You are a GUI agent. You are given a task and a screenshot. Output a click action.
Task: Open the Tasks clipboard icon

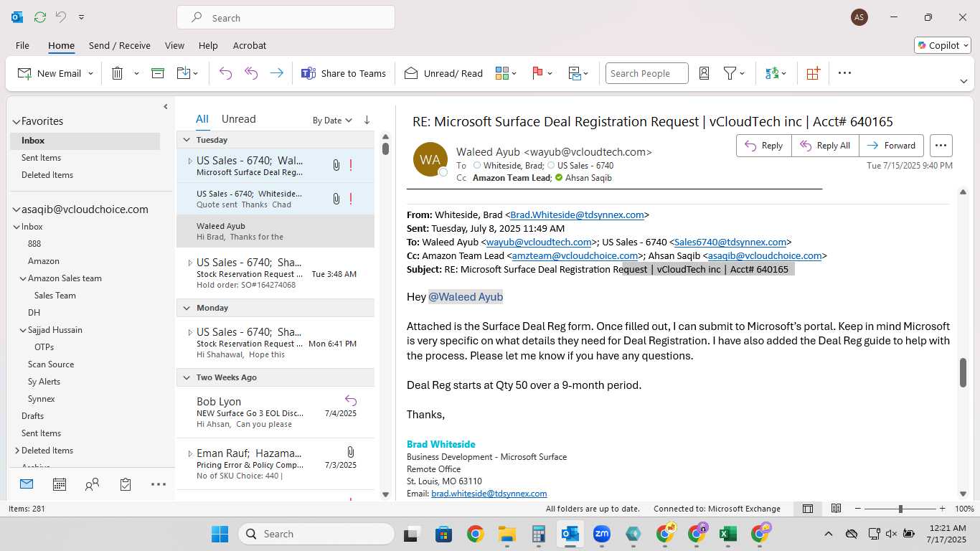(x=126, y=485)
